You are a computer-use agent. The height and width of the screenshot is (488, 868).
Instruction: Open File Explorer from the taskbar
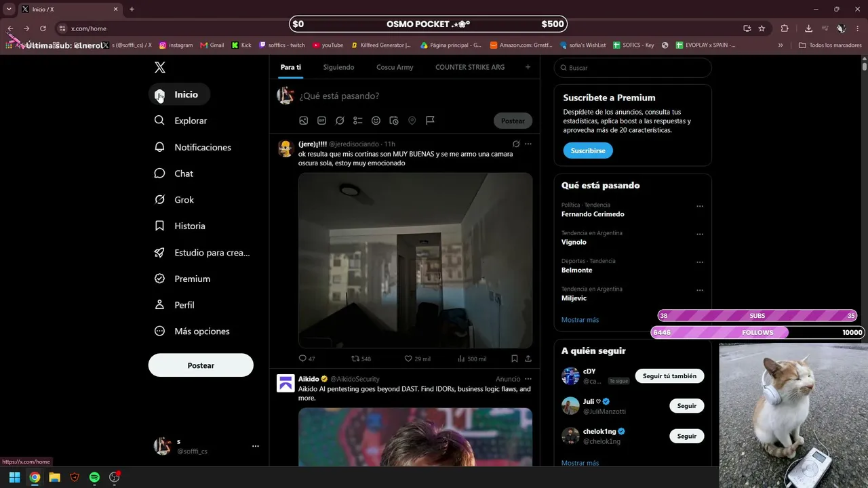pyautogui.click(x=54, y=477)
